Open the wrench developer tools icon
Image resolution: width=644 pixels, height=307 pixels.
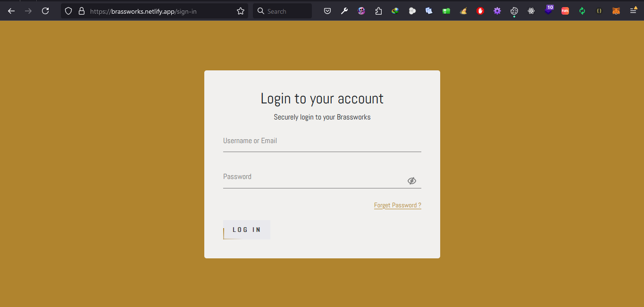click(x=344, y=11)
